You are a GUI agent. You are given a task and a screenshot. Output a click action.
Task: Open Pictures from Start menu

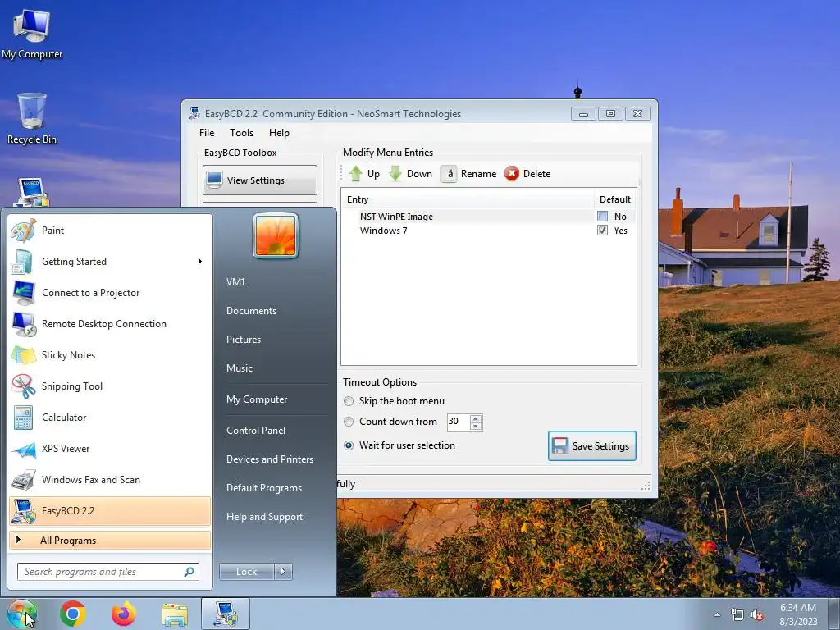tap(243, 340)
